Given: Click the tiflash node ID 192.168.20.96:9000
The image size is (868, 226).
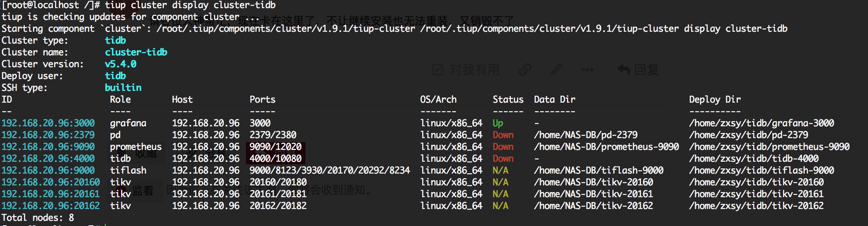Looking at the screenshot, I should (48, 170).
